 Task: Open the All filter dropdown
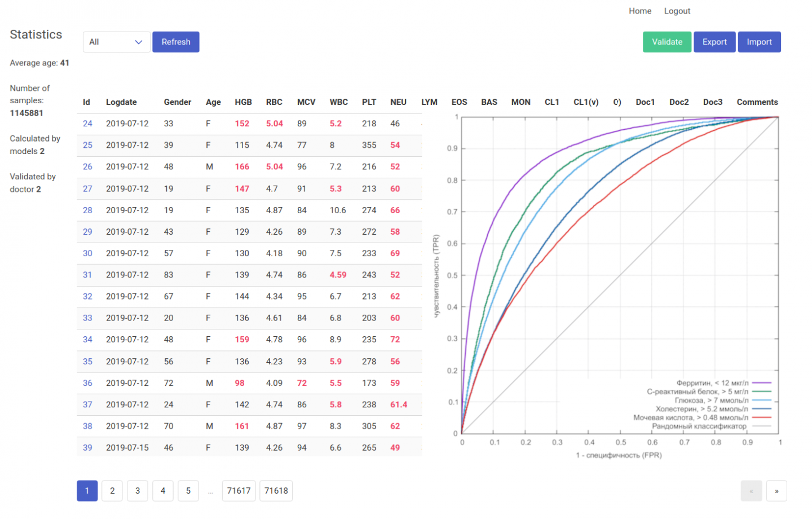(116, 42)
